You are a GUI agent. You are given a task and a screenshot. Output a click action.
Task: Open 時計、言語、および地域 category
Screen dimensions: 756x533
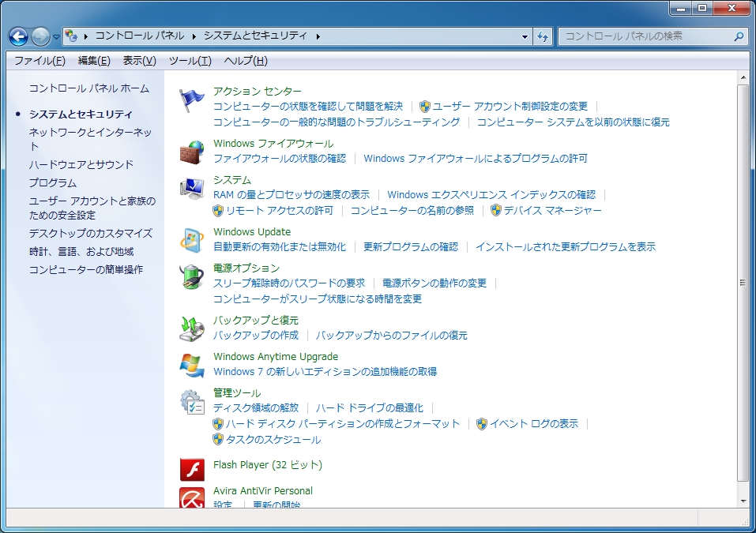point(81,251)
